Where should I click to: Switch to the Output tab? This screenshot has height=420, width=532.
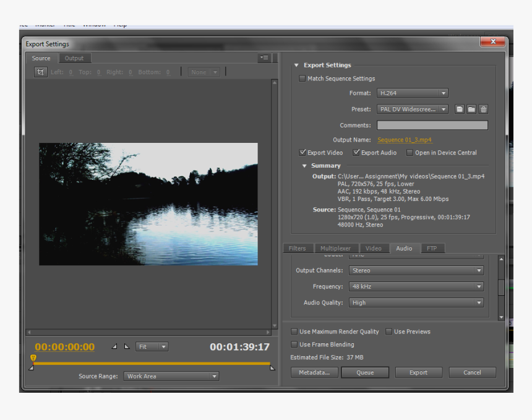(x=74, y=58)
